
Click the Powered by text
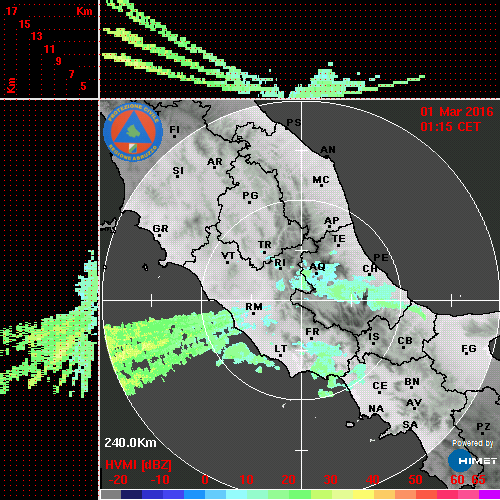point(473,443)
